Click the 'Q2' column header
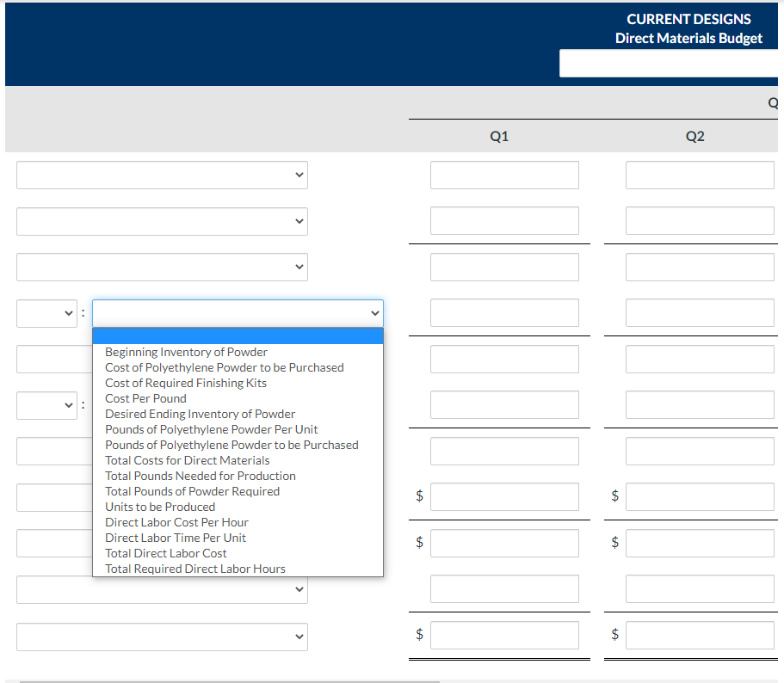The image size is (784, 683). pos(695,137)
